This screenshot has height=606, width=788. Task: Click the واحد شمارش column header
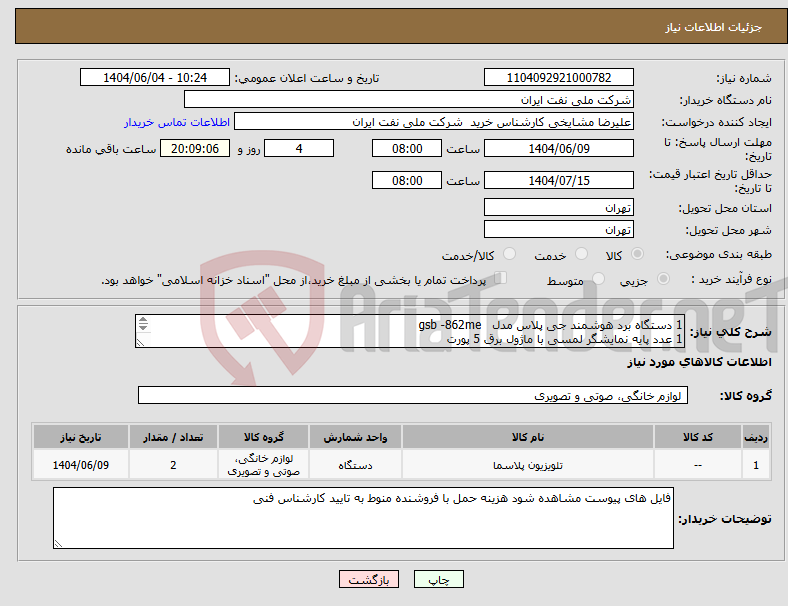355,437
